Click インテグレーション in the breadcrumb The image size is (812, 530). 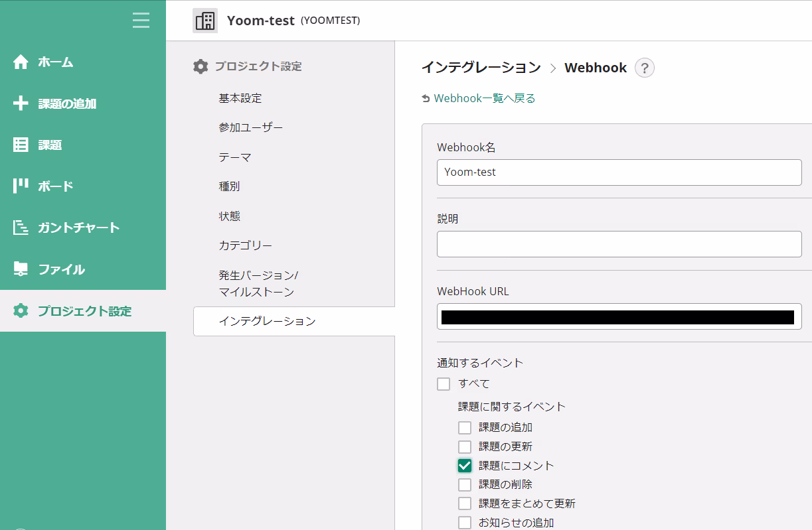coord(481,68)
